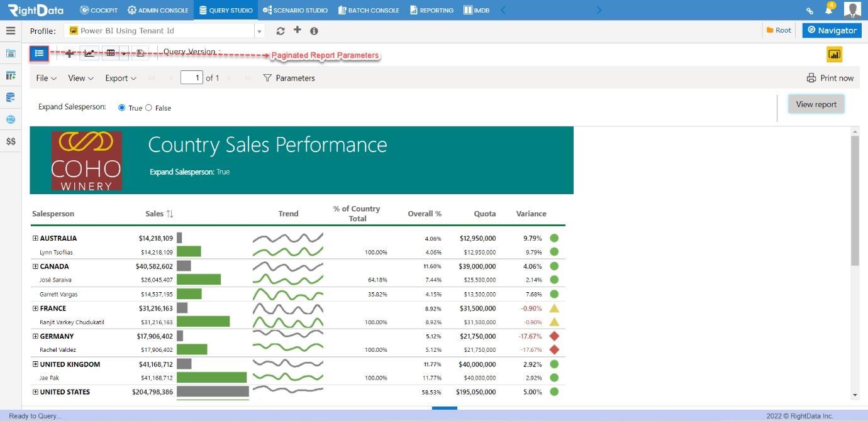Select False for Expand Salesperson
This screenshot has width=868, height=421.
tap(148, 108)
